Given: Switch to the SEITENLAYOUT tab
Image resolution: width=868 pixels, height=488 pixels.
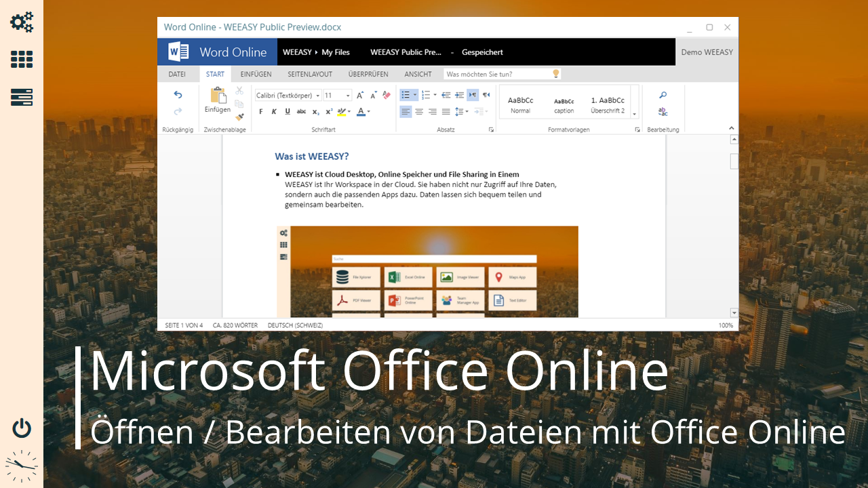Looking at the screenshot, I should tap(310, 75).
